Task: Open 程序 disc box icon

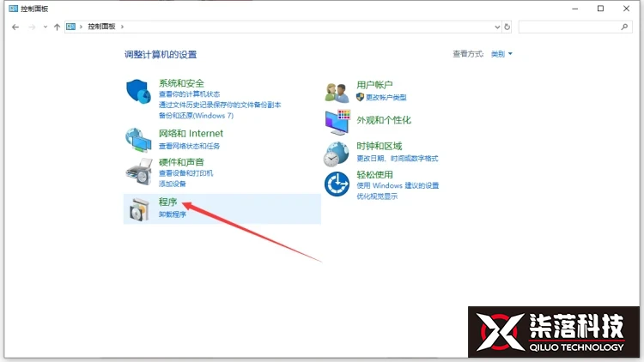Action: pos(139,209)
